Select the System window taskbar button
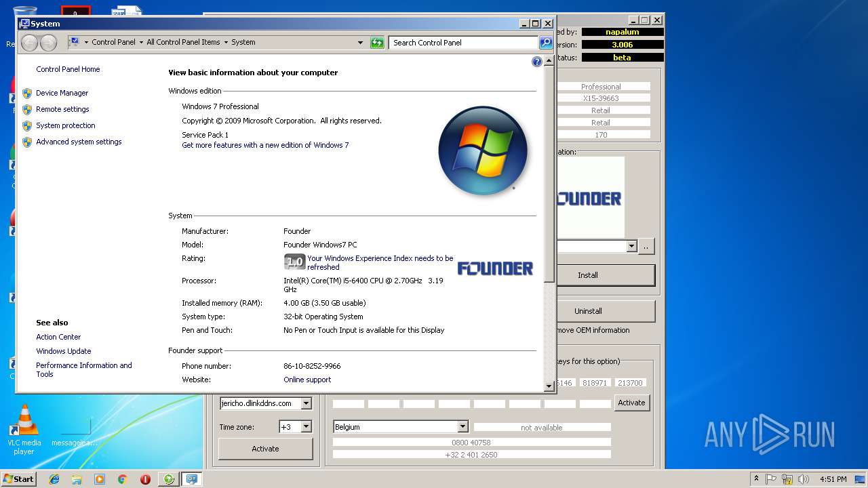Viewport: 868px width, 488px height. point(192,479)
